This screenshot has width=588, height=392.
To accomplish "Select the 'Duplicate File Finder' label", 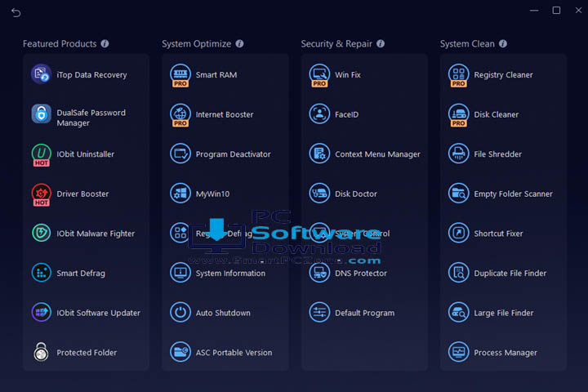I will [510, 274].
